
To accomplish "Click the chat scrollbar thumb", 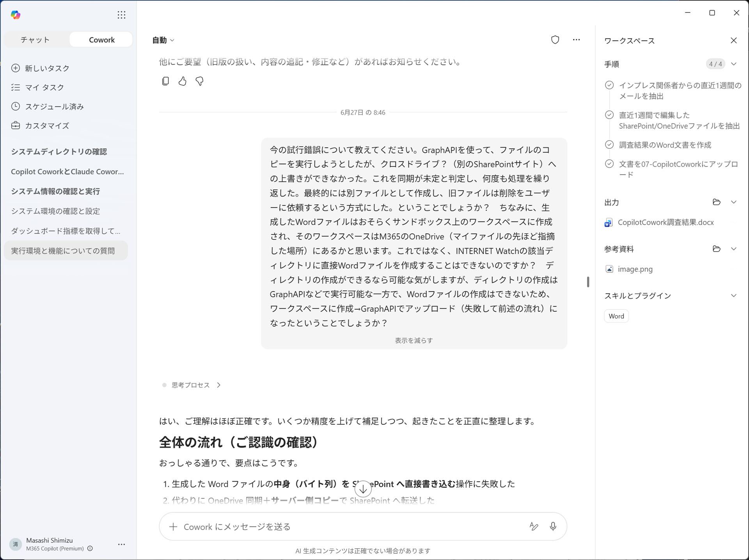I will tap(588, 282).
